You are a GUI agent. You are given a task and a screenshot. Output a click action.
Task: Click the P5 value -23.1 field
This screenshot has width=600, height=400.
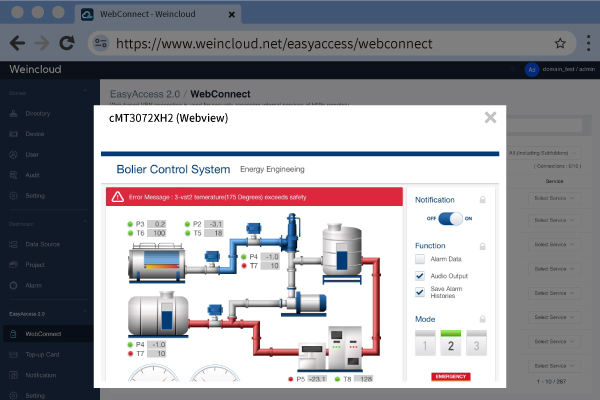(x=317, y=379)
